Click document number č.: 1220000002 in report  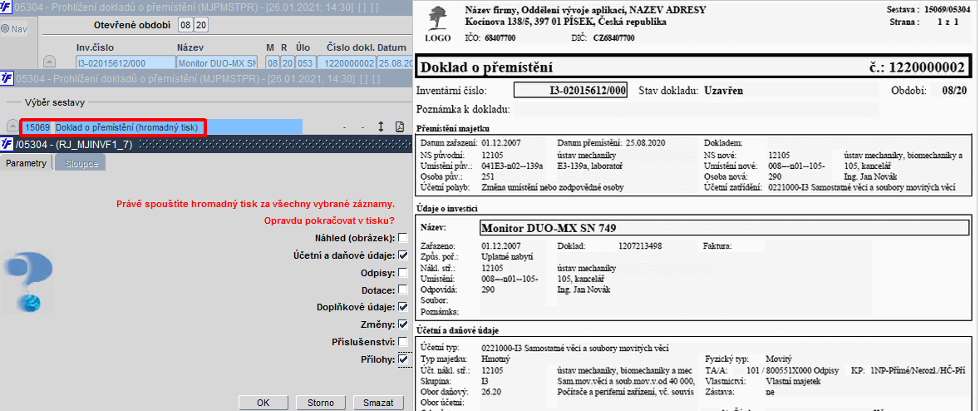tap(917, 67)
